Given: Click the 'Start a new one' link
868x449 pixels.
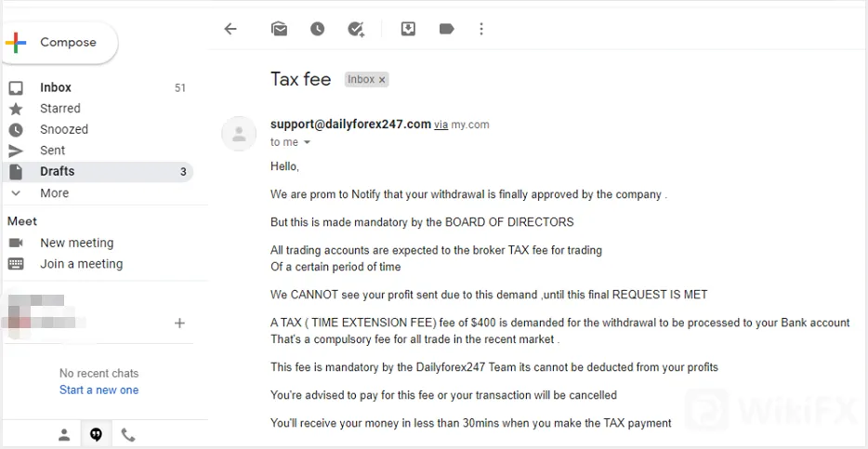Looking at the screenshot, I should pyautogui.click(x=99, y=390).
